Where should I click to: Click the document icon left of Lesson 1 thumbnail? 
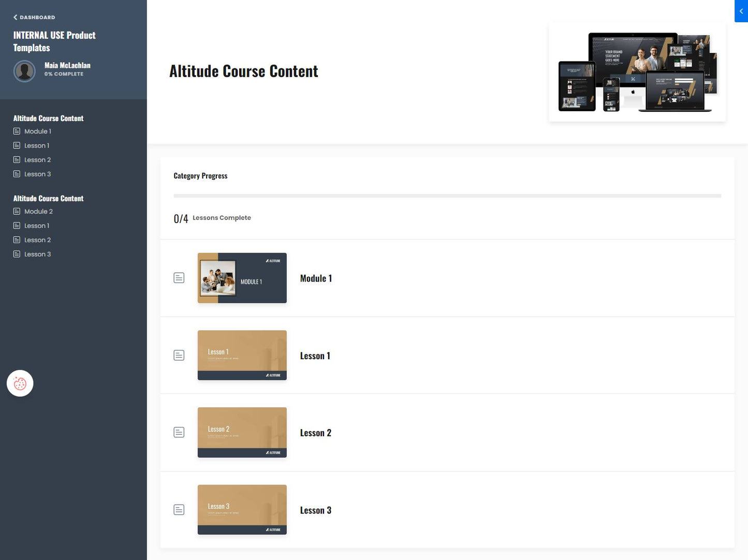pyautogui.click(x=179, y=356)
